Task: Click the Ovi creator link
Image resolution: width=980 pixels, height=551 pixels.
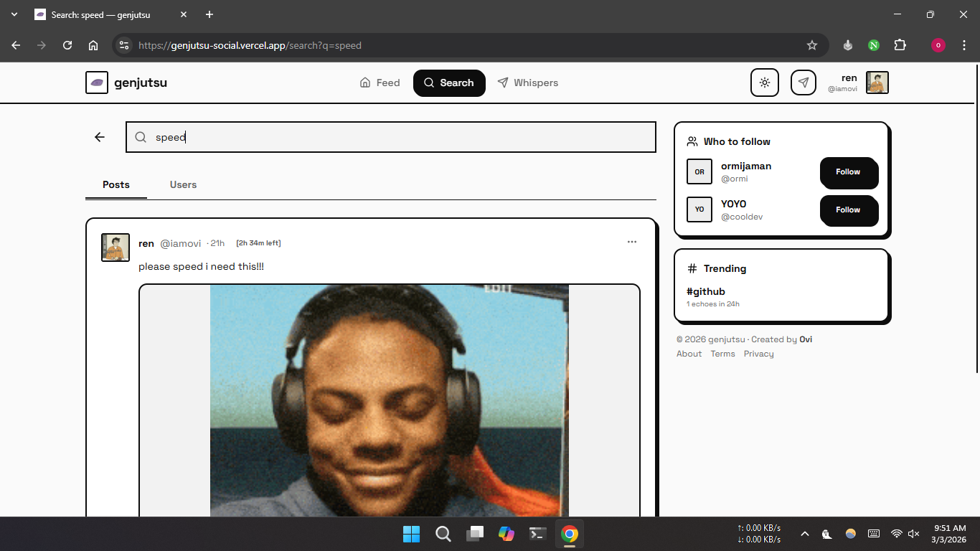Action: point(806,339)
